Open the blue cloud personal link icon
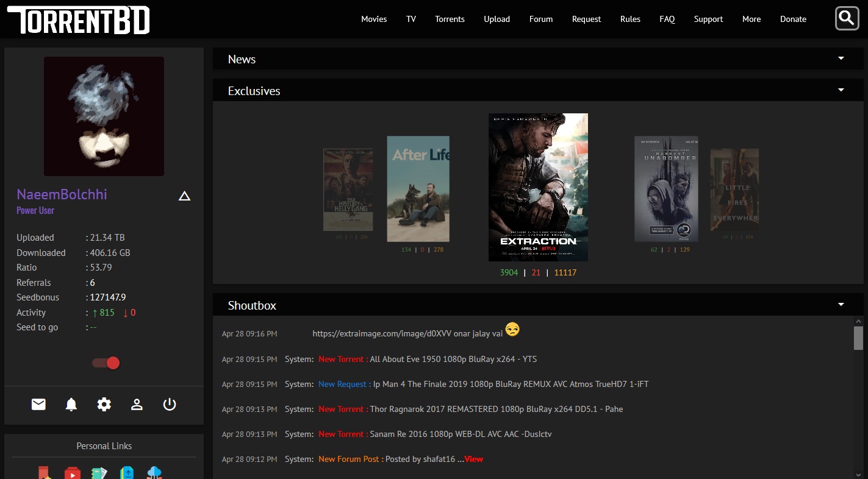Viewport: 868px width, 479px height. coord(154,473)
